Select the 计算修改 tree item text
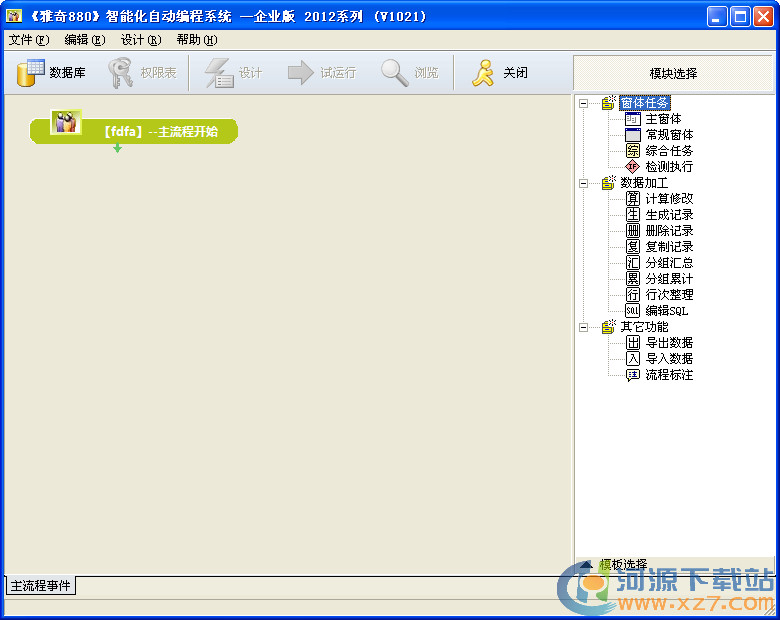Image resolution: width=780 pixels, height=620 pixels. pyautogui.click(x=669, y=199)
